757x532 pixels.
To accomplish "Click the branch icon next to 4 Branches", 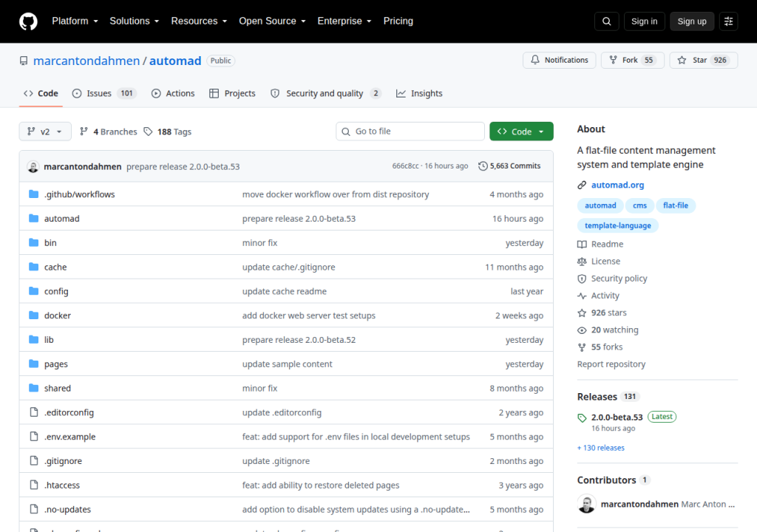I will click(x=84, y=132).
